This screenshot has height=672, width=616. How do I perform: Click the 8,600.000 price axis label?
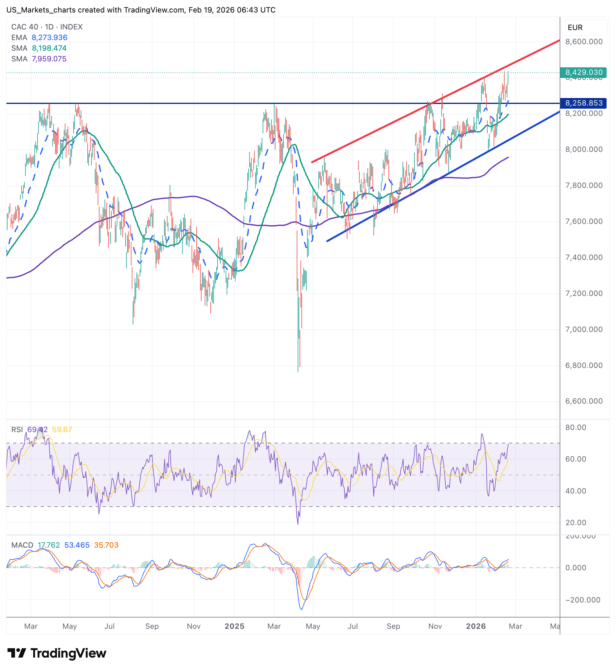pyautogui.click(x=584, y=42)
